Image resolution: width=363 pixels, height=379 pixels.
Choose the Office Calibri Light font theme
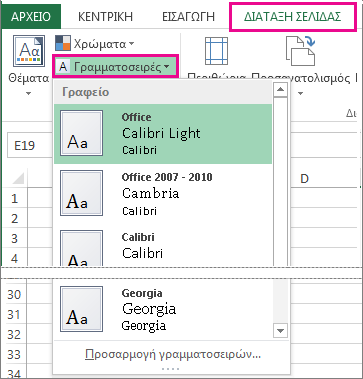(x=163, y=134)
